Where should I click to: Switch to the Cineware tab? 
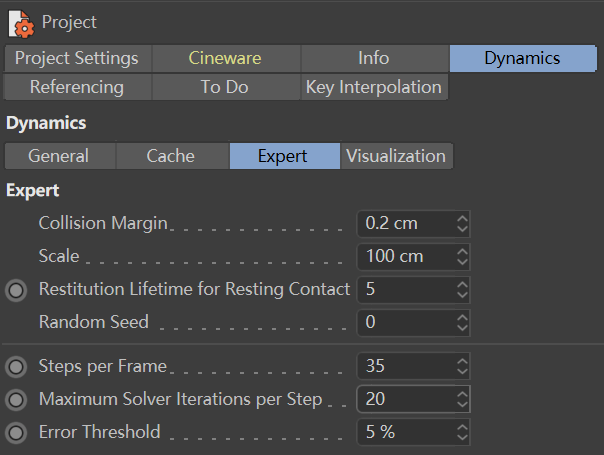point(225,58)
